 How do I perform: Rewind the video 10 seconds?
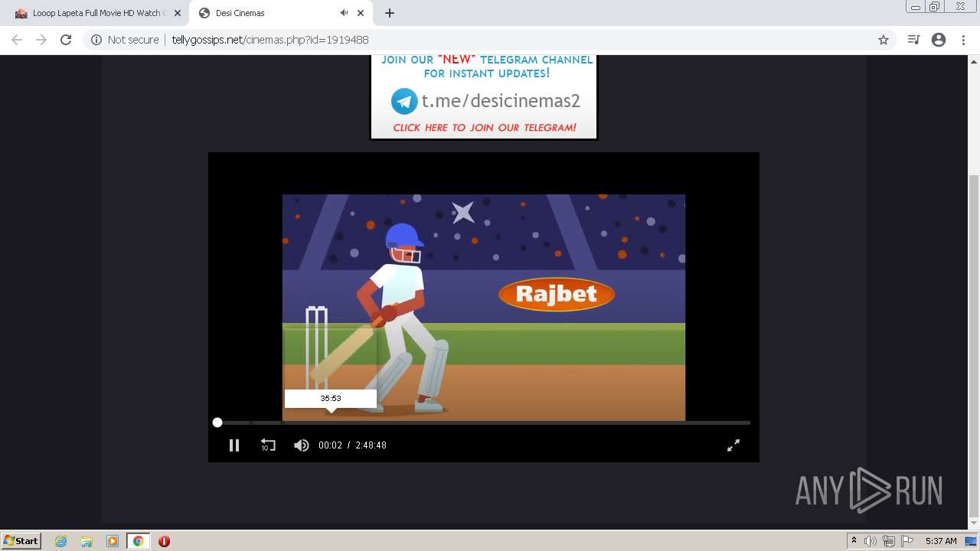click(x=268, y=445)
